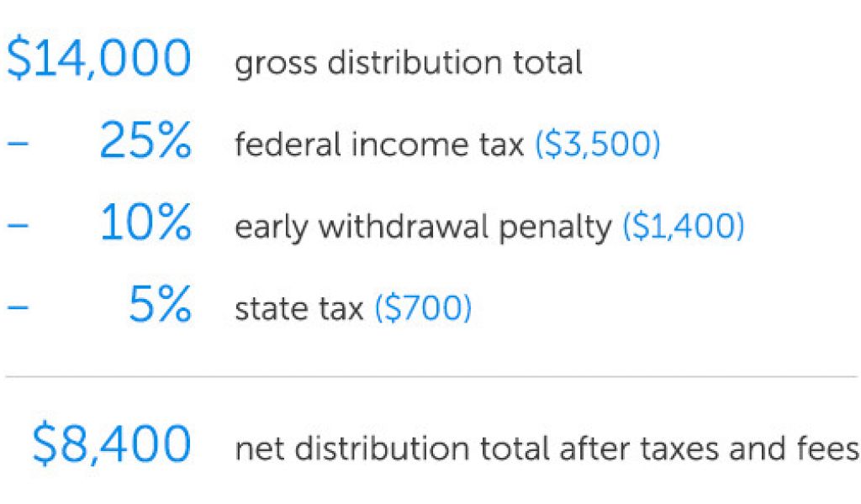Click the 'state tax' label
Screen dimensions: 861x504
tap(298, 309)
